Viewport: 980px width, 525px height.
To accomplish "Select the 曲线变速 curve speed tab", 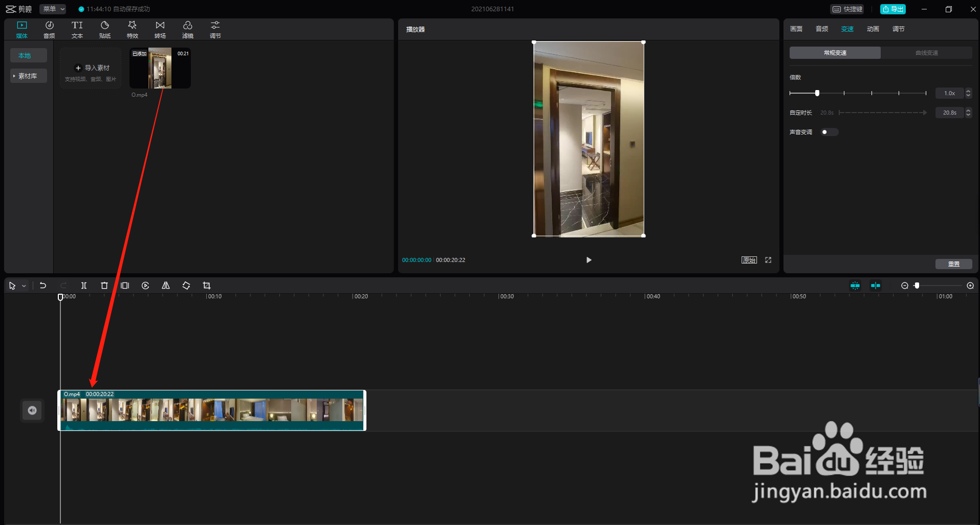I will coord(927,53).
